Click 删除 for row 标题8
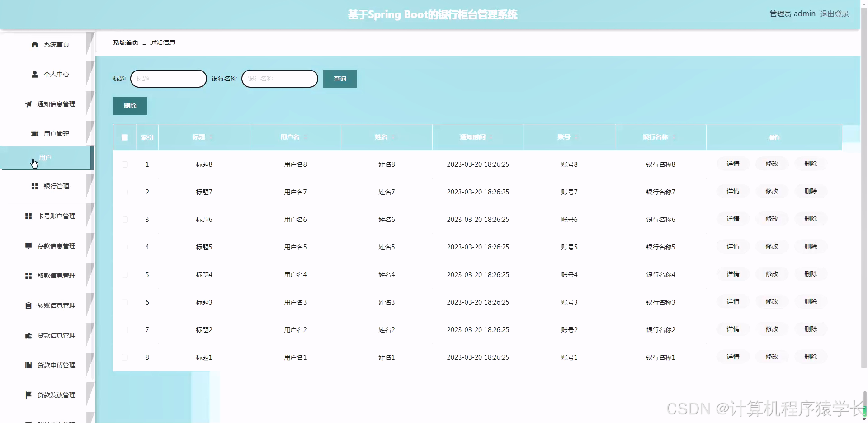 (811, 164)
